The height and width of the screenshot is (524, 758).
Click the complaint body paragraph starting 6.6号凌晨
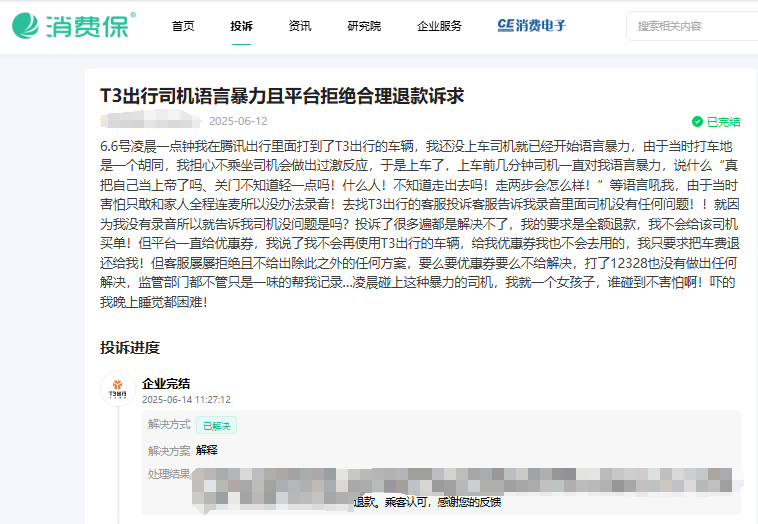420,224
